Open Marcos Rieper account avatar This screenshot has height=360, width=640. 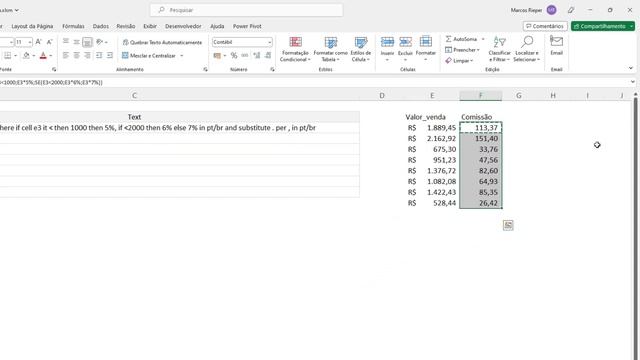[x=551, y=10]
